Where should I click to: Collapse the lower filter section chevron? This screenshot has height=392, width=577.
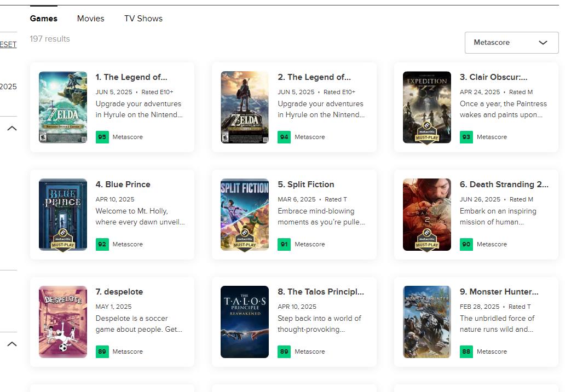[11, 344]
